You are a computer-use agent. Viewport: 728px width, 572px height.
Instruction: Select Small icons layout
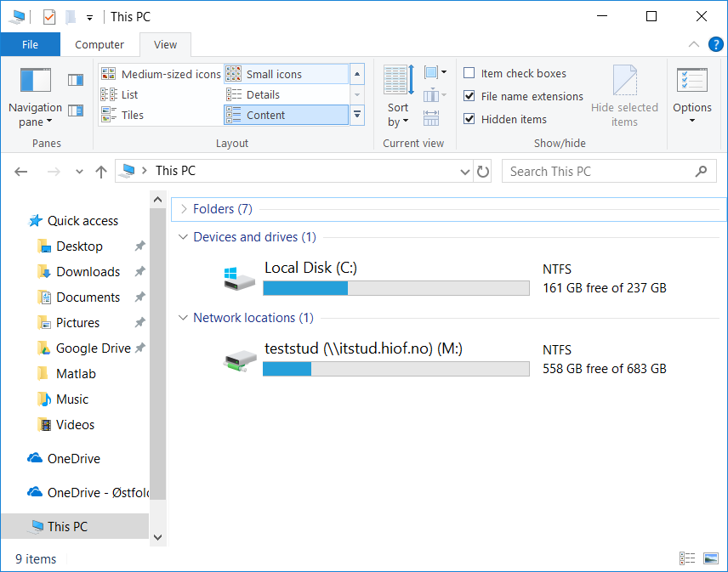286,74
